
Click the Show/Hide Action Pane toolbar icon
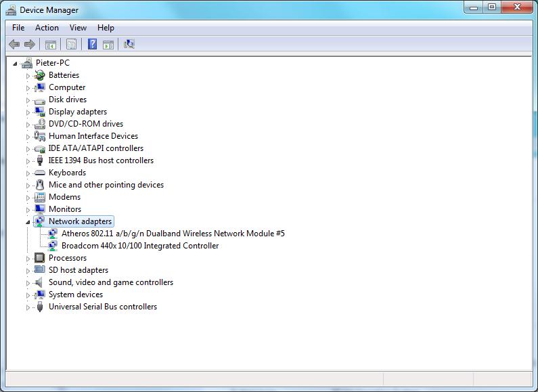click(108, 44)
